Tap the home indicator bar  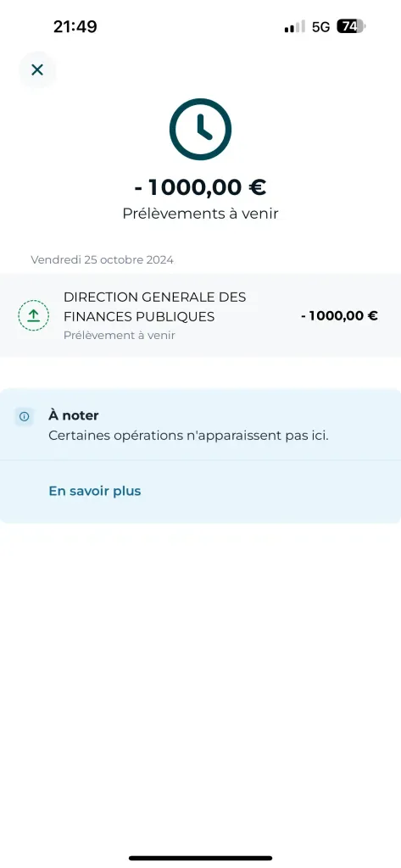200,858
